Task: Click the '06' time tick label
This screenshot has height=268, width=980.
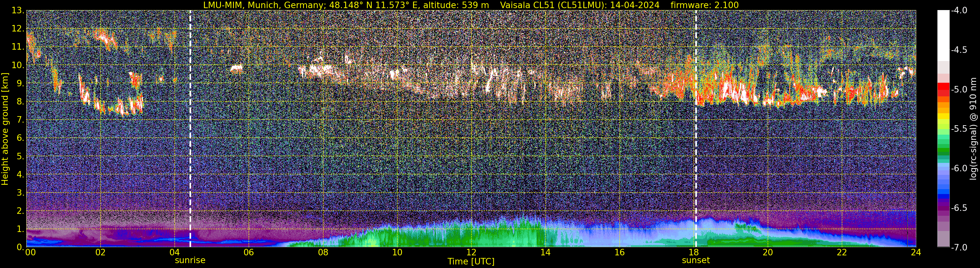Action: coord(248,252)
